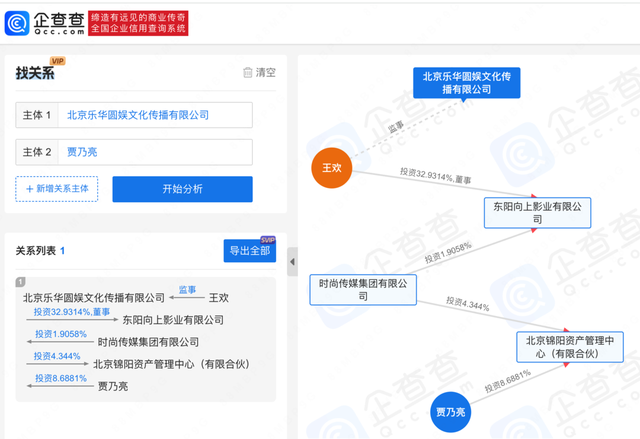The width and height of the screenshot is (640, 439).
Task: Click 找关系 panel title
Action: click(35, 73)
